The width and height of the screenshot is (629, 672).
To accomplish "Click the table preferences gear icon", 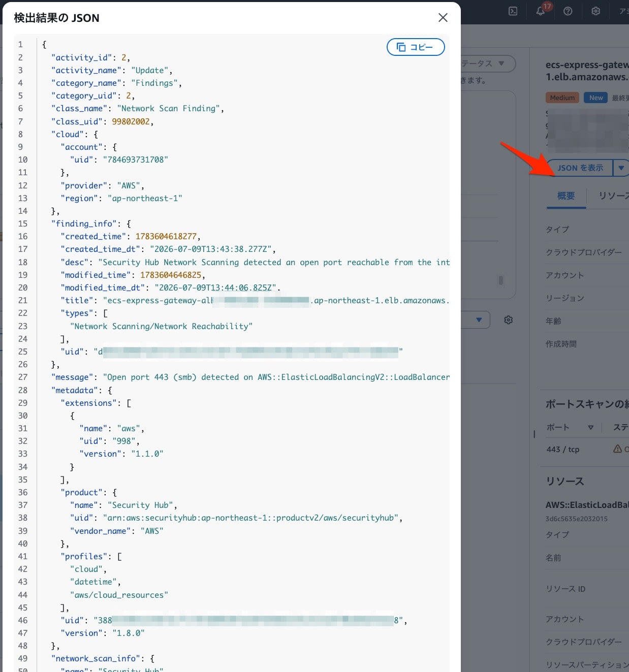I will coord(508,320).
